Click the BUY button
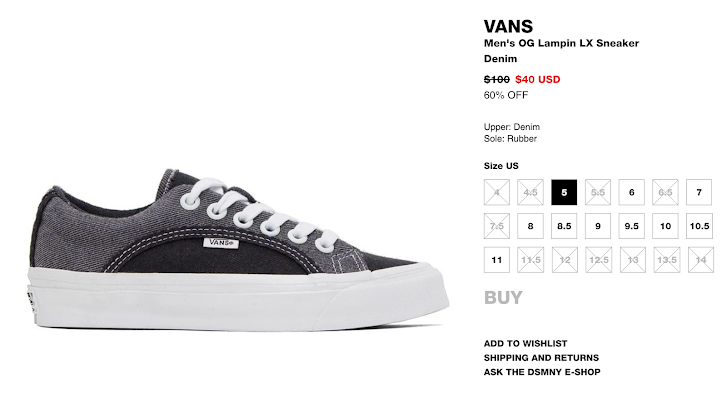Screen dimensions: 727x419 [x=503, y=298]
